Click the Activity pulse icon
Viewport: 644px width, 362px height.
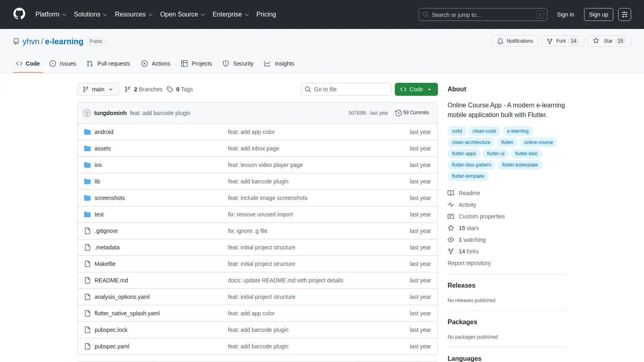click(451, 205)
